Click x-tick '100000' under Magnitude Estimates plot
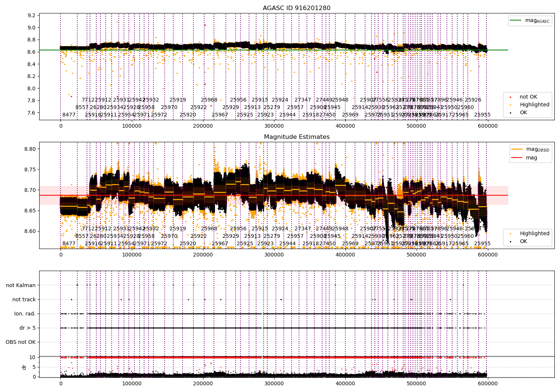This screenshot has height=392, width=560. click(x=132, y=255)
